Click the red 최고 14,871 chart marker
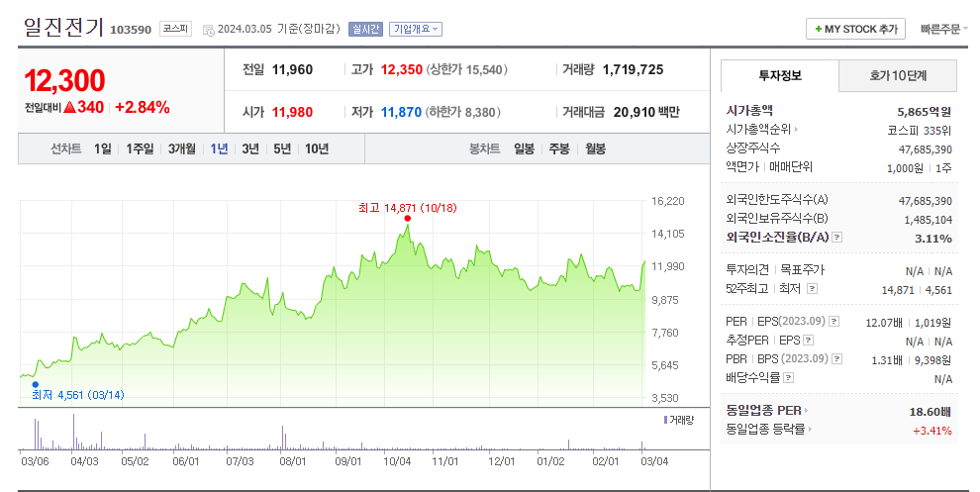Viewport: 980px width, 492px height. click(x=408, y=218)
